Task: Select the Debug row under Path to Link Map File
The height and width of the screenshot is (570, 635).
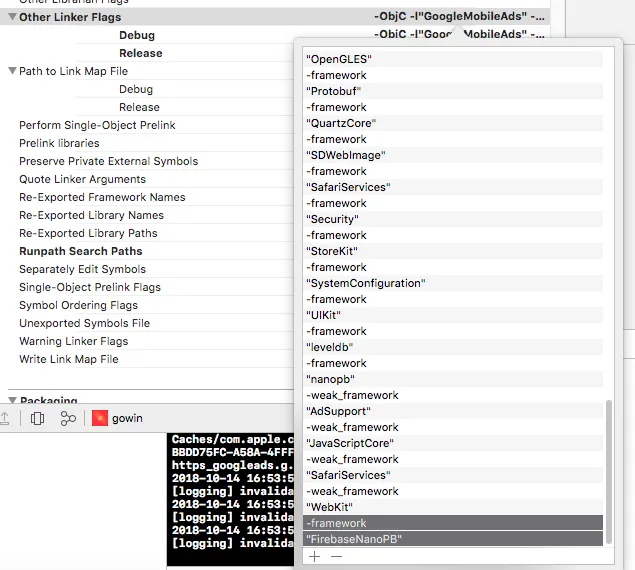Action: (136, 89)
